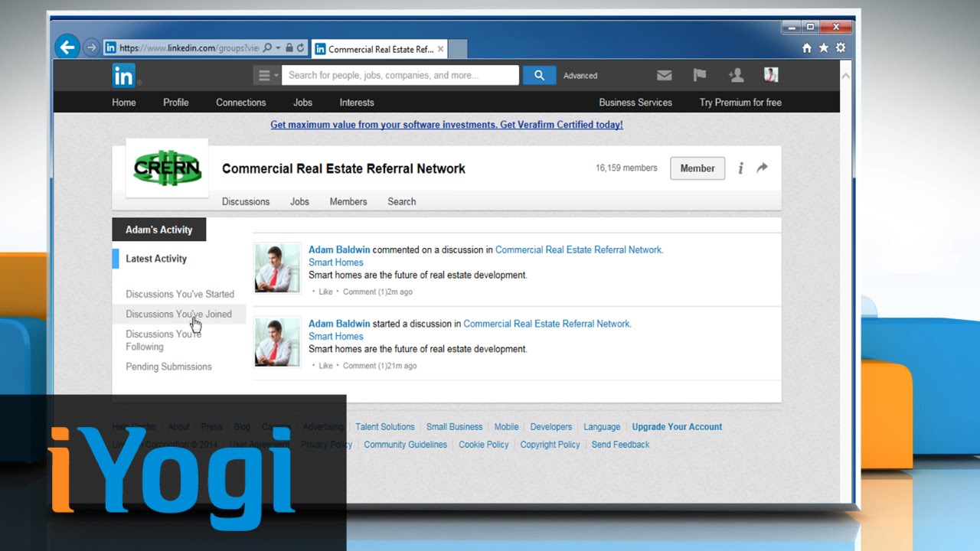Switch to the group Search tab
The height and width of the screenshot is (551, 980).
(x=401, y=202)
